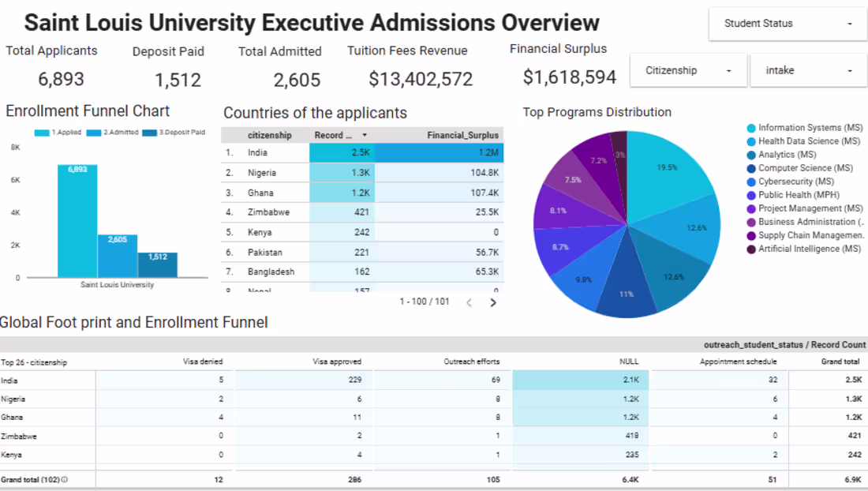Click Public Health (MPH) legend dot
The image size is (868, 491).
click(751, 195)
